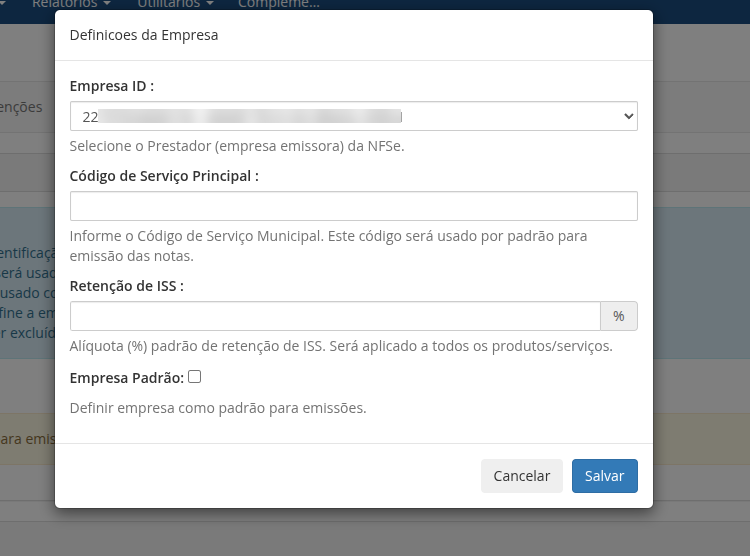
Task: Save company settings with Salvar
Action: [x=605, y=476]
